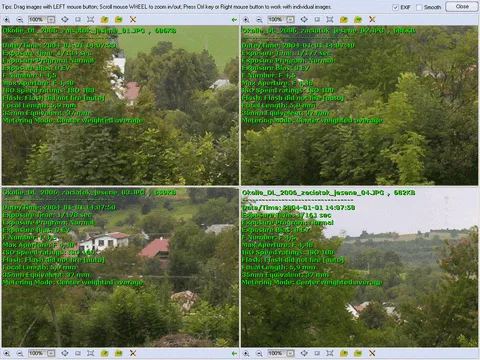This screenshot has width=480, height=360.
Task: Delete image _04 with its orange X icon
Action: click(x=372, y=353)
